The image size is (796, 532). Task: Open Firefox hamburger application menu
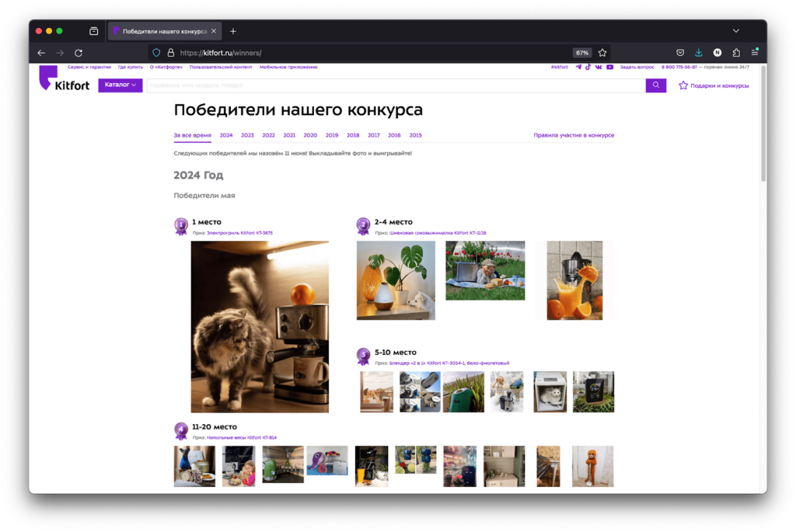pos(755,53)
